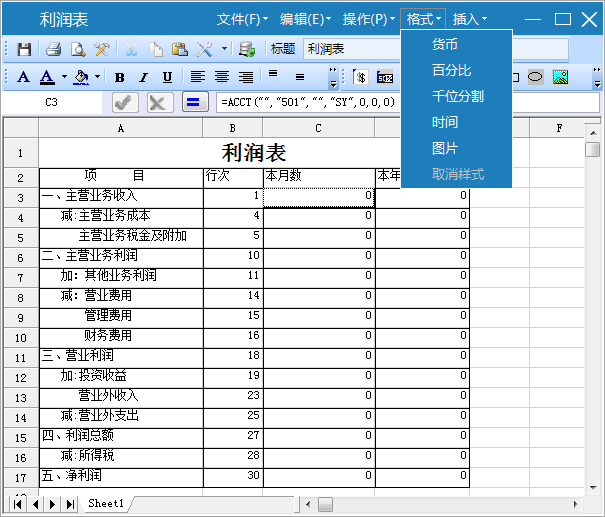Choose 千位分割 from the format menu
Viewport: 605px width, 517px height.
[x=458, y=96]
